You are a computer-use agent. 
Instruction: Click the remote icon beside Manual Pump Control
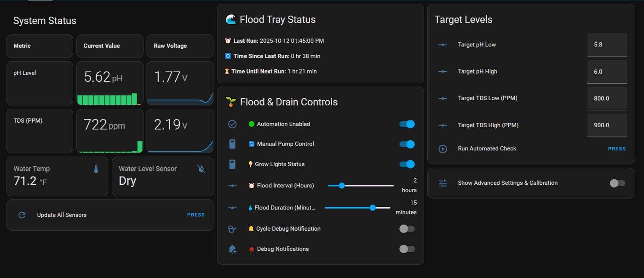tap(232, 144)
